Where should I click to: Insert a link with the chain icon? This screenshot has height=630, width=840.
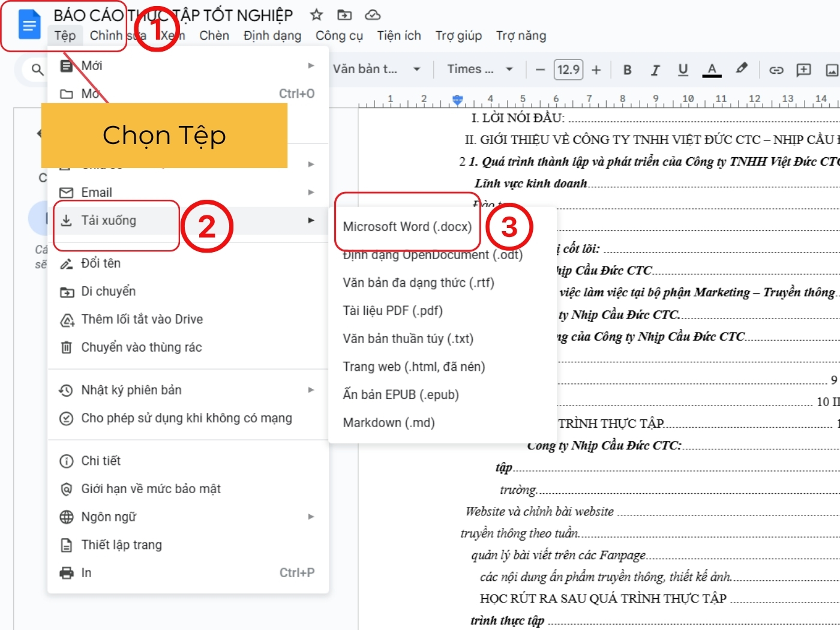[x=776, y=70]
